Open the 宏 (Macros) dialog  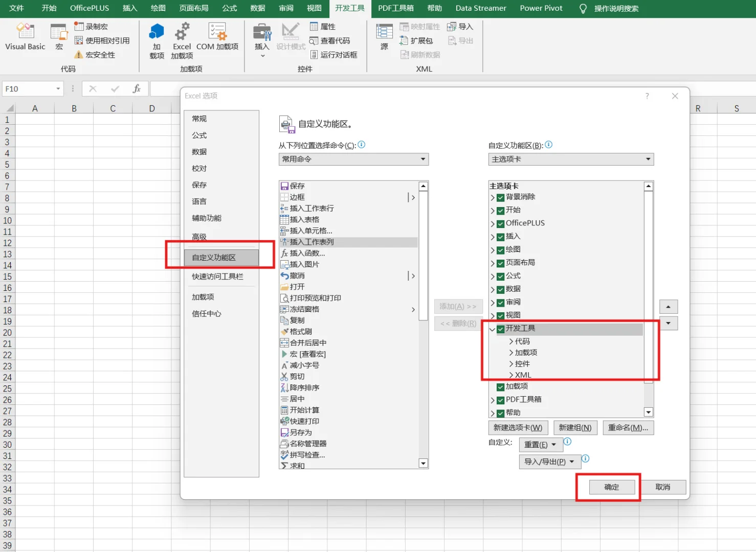click(59, 37)
